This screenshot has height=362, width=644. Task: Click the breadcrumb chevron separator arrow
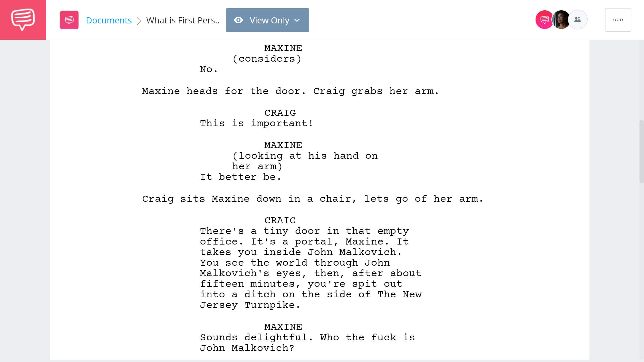[x=139, y=20]
